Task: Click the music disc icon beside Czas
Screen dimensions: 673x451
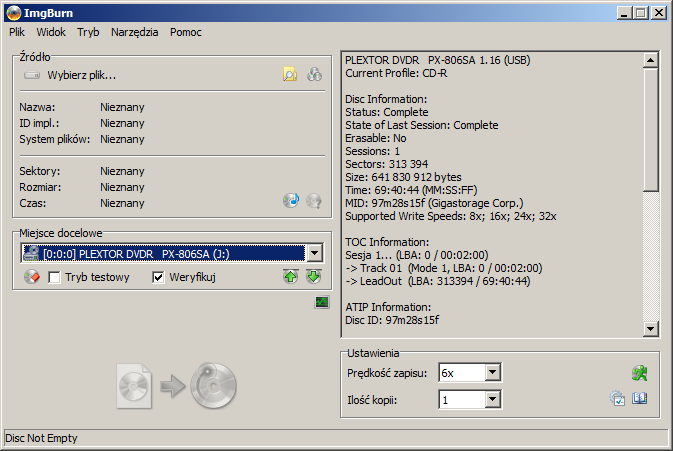Action: pos(291,200)
